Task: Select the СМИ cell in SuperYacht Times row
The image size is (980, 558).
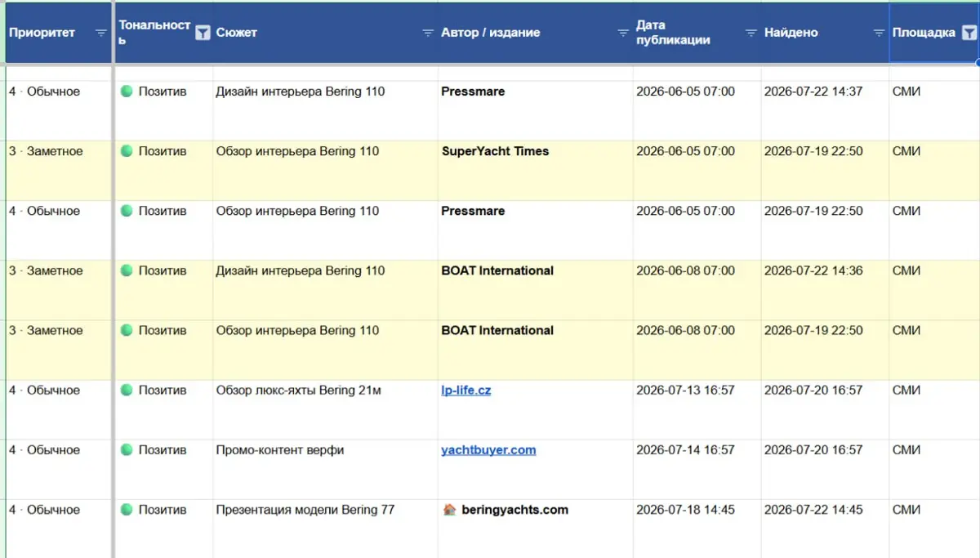Action: click(934, 171)
